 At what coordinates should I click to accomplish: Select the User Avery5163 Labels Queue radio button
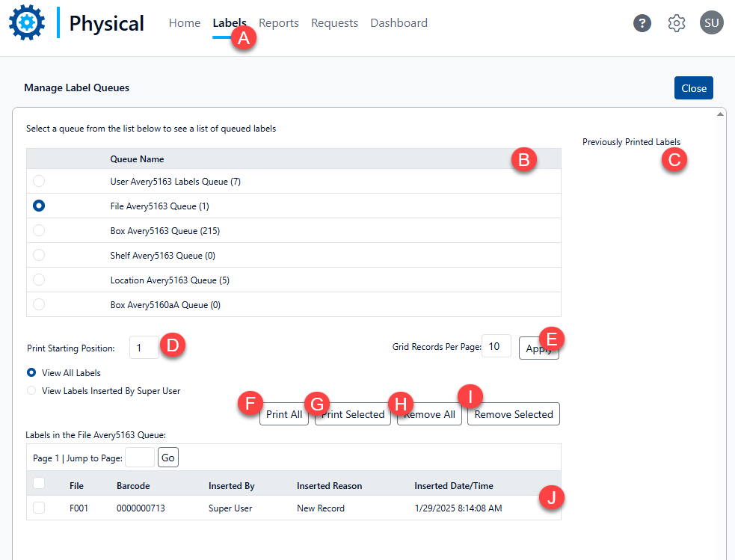39,181
